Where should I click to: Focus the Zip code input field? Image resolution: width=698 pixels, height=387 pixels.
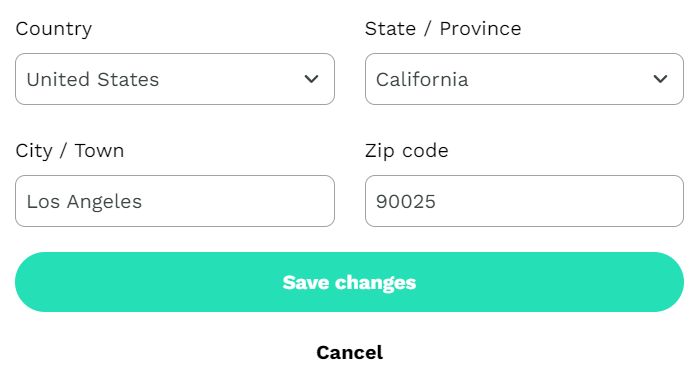[524, 201]
